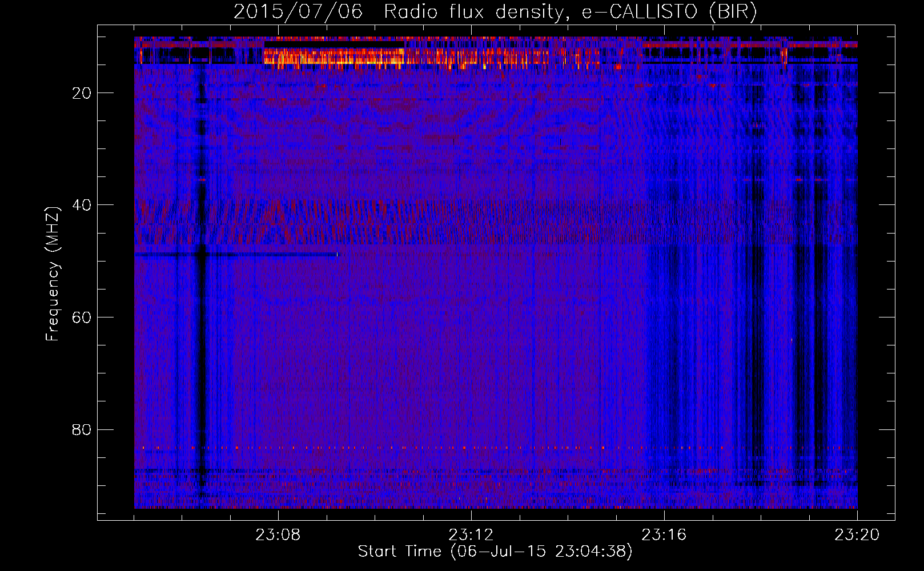Screen dimensions: 924x571
Task: Select the "Frequency (MHZ)" y-axis label
Action: coord(53,274)
